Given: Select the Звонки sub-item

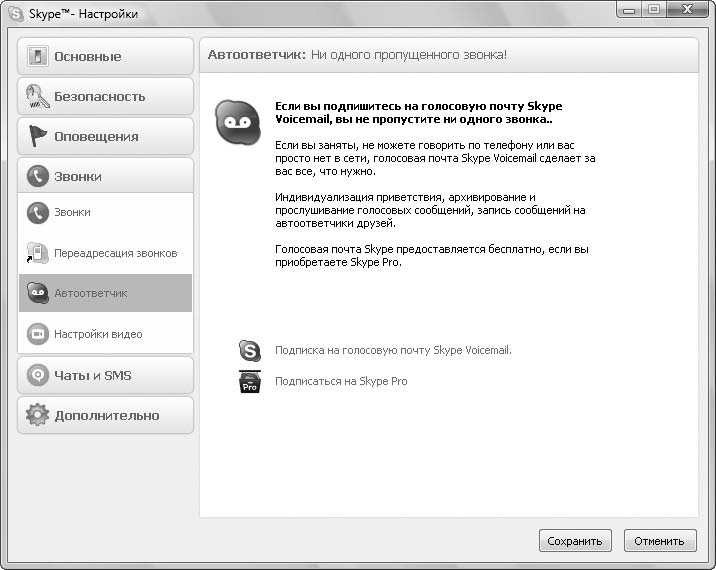Looking at the screenshot, I should coord(105,213).
